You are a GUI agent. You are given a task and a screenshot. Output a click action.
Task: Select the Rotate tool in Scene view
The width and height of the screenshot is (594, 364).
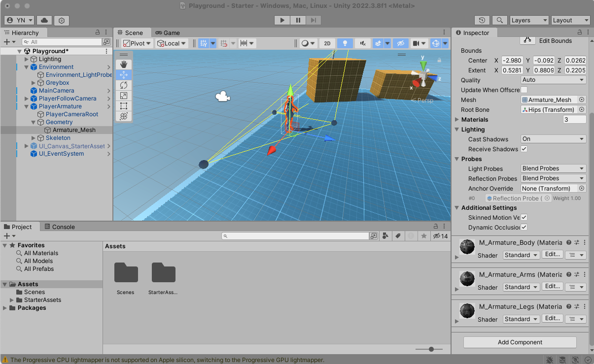124,85
